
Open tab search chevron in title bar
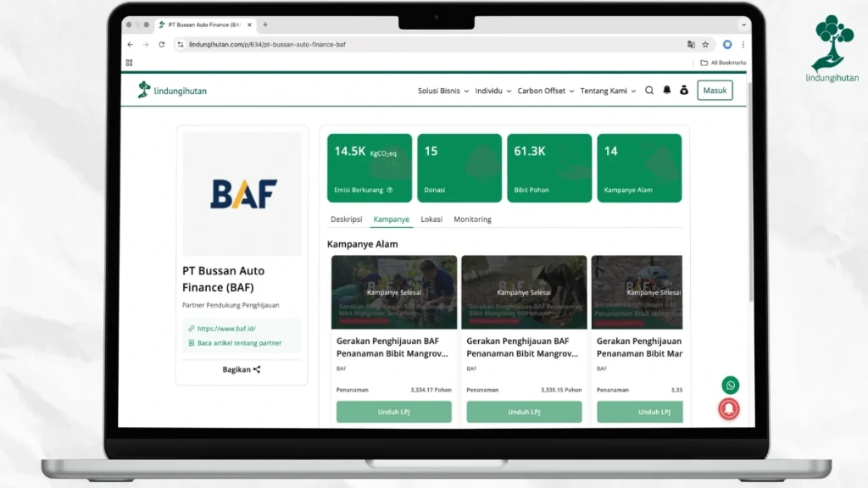point(743,25)
